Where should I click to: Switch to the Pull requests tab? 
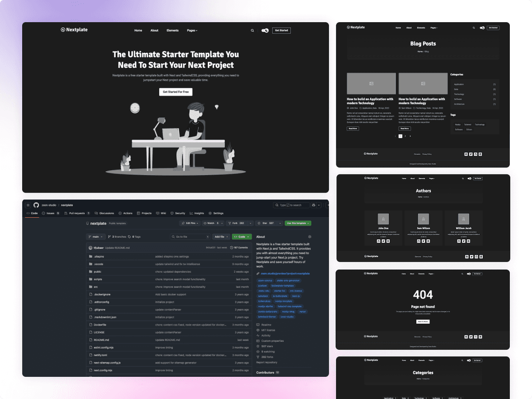[78, 213]
